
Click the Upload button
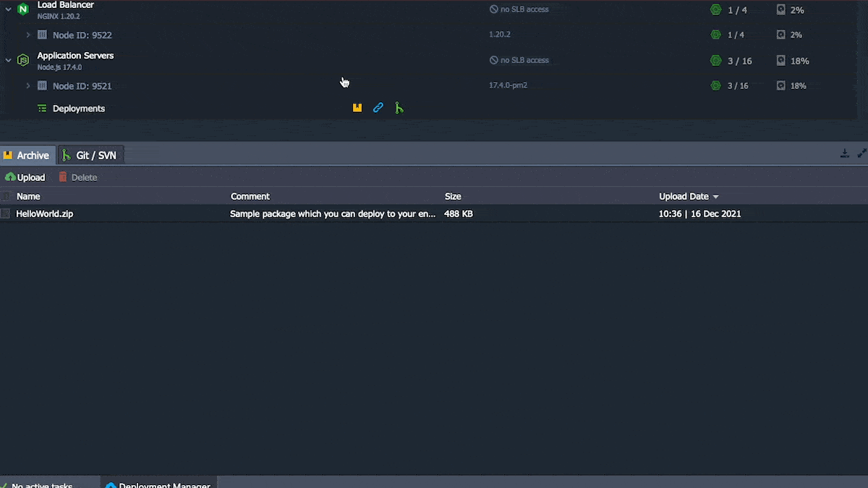tap(25, 177)
